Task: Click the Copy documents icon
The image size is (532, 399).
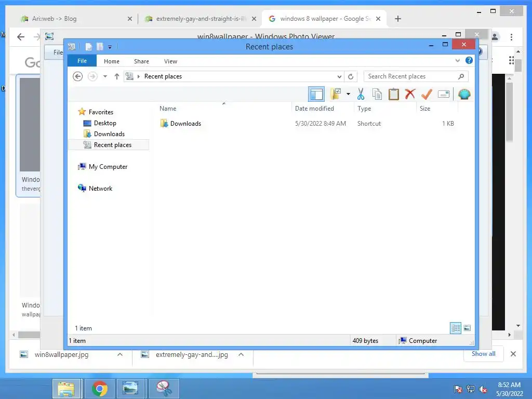Action: pos(377,94)
